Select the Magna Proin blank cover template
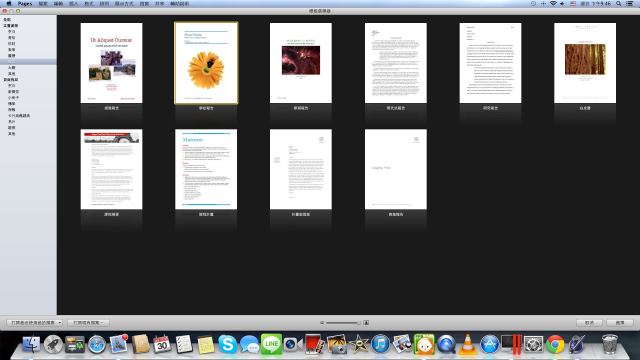 click(x=396, y=169)
